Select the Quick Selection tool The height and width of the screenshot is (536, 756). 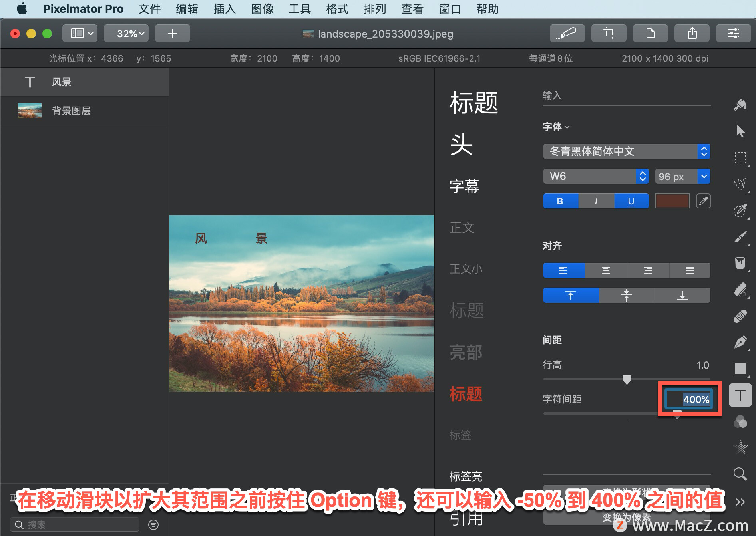(x=740, y=184)
